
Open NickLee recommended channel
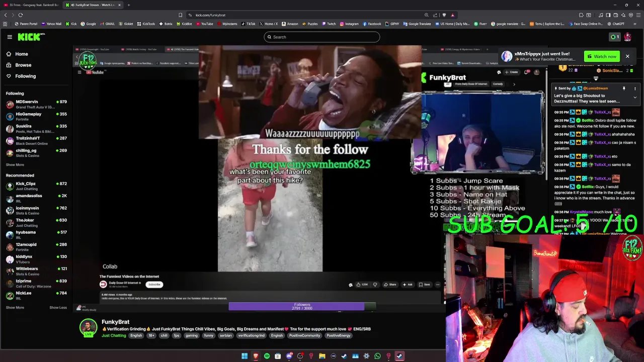click(36, 295)
